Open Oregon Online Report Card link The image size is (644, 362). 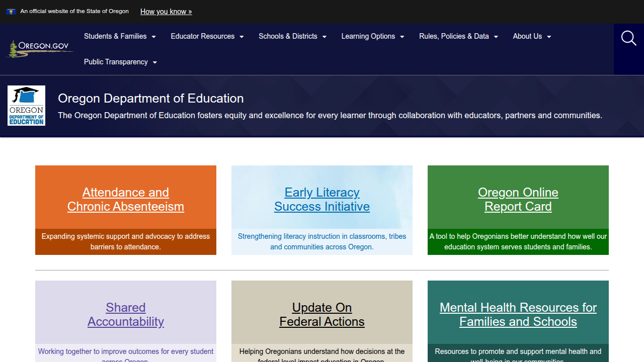tap(518, 200)
